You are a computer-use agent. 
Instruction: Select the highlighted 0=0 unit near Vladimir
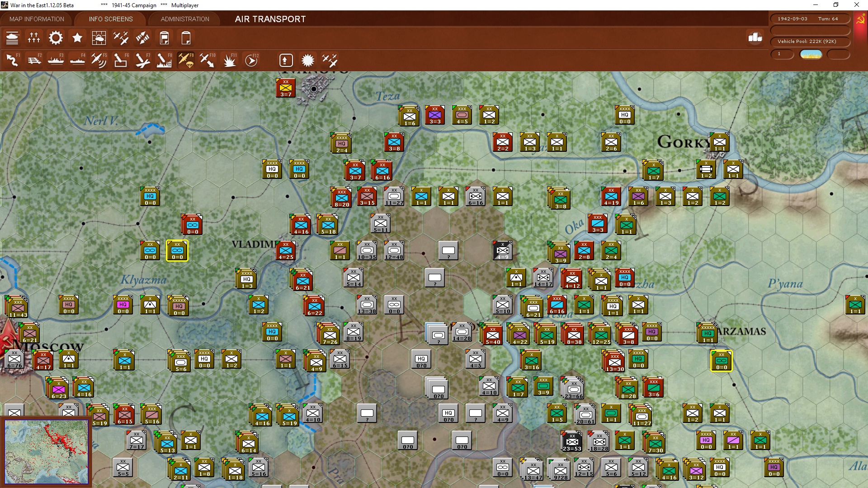pos(177,251)
